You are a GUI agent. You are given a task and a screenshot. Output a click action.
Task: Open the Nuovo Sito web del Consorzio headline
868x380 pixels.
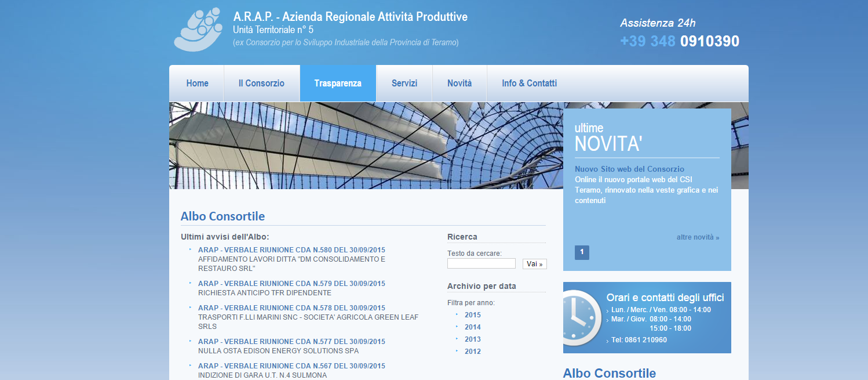(x=629, y=169)
